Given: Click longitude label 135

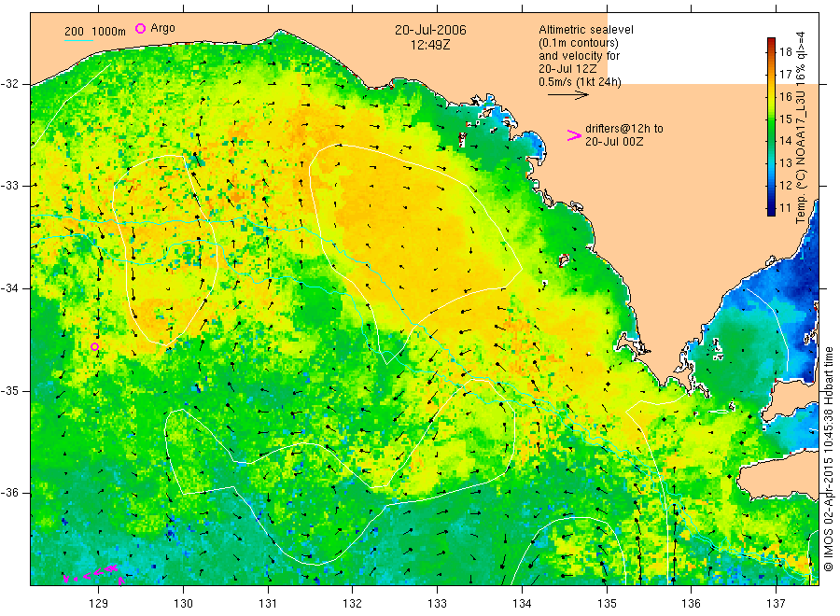Looking at the screenshot, I should 607,604.
